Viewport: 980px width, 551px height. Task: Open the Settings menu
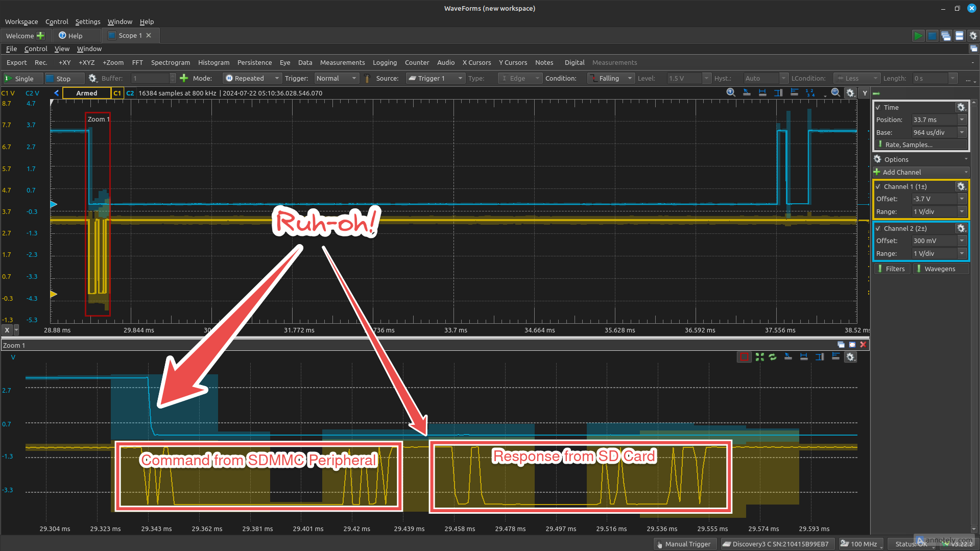pos(88,21)
